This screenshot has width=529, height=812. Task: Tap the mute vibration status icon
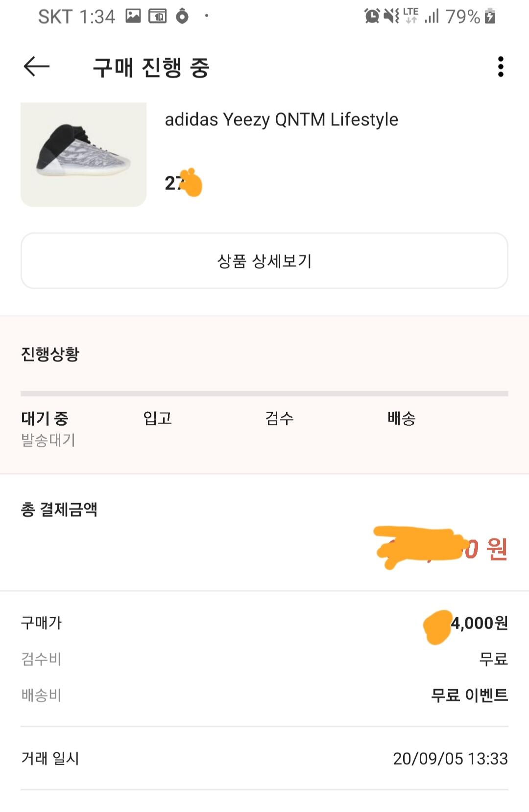(x=391, y=16)
